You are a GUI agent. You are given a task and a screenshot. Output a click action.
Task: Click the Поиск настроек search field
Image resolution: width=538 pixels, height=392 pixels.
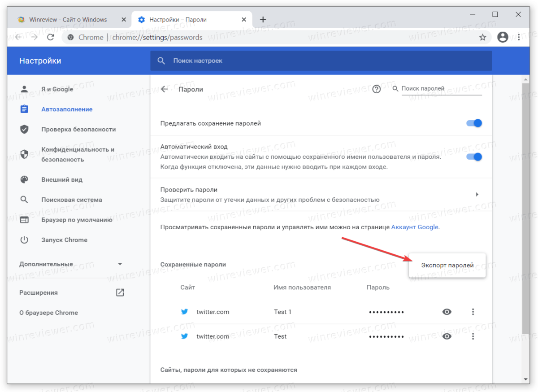[x=321, y=61]
